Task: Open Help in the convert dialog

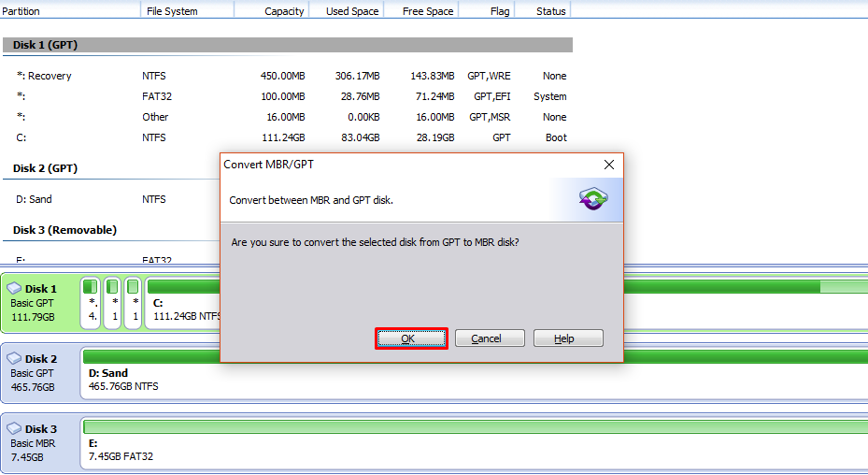Action: pyautogui.click(x=568, y=338)
